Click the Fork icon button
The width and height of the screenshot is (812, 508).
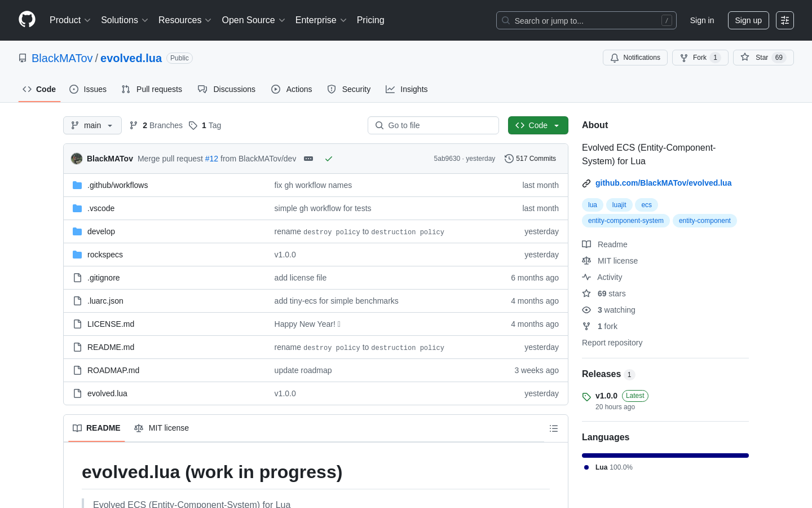[x=684, y=58]
